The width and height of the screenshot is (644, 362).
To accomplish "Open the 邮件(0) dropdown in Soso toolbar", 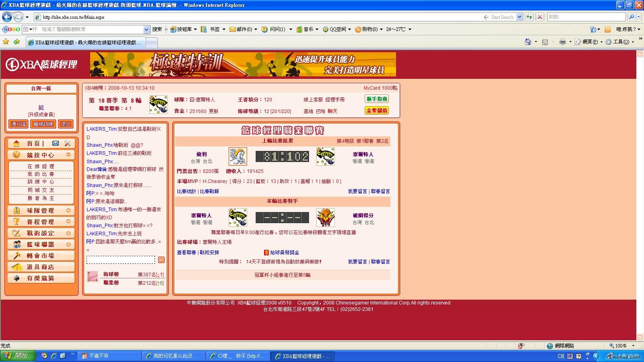I will tap(256, 29).
